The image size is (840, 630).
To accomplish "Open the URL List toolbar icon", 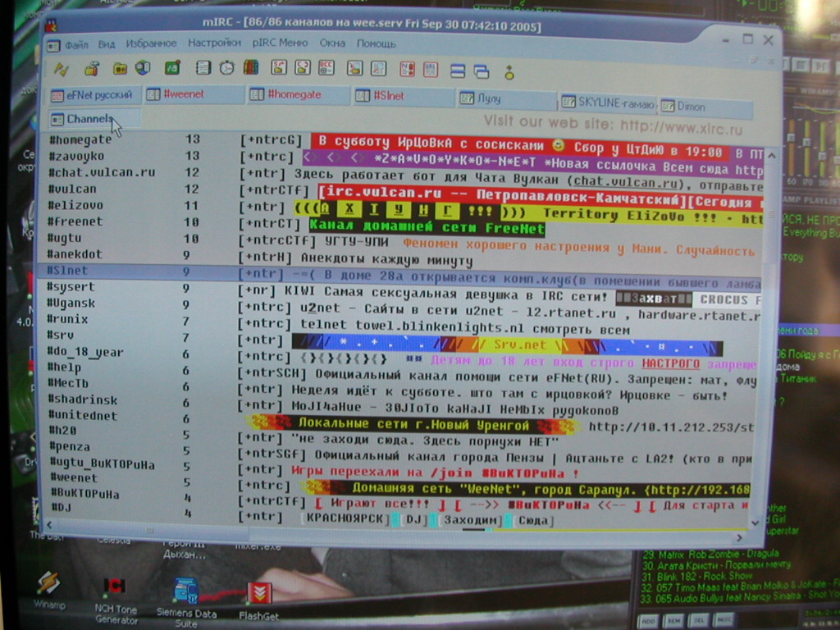I will 431,70.
